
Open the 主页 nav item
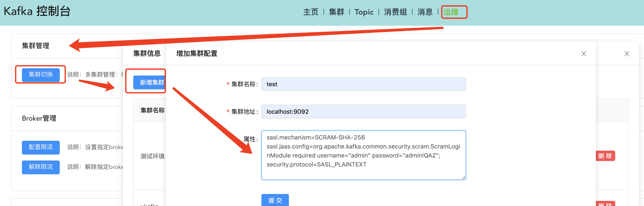coord(310,12)
